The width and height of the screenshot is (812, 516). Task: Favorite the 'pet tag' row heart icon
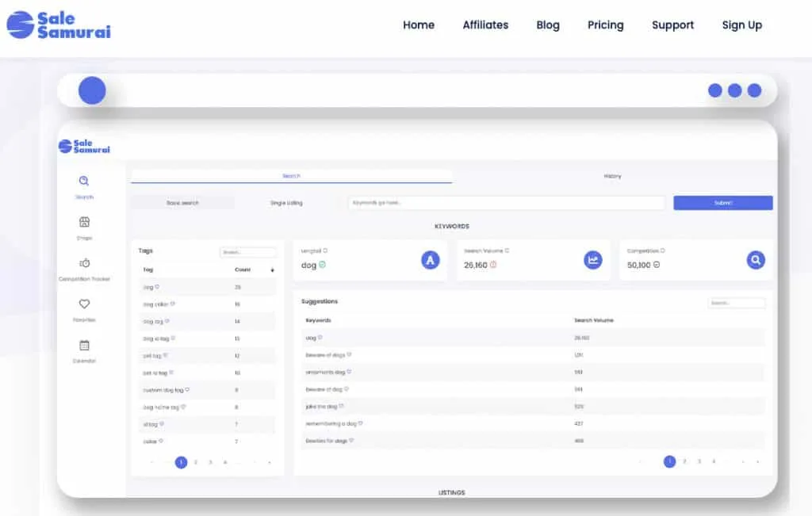[166, 356]
